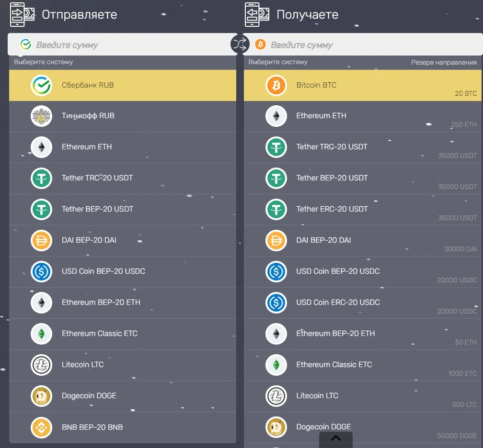Click DAI BEP-20 icon in send list
483x448 pixels.
tap(41, 240)
